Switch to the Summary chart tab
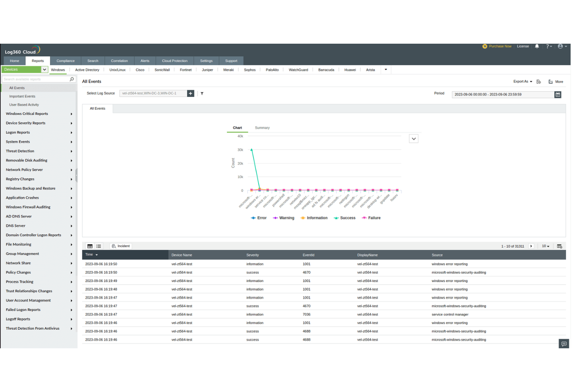The image size is (588, 392). [262, 128]
